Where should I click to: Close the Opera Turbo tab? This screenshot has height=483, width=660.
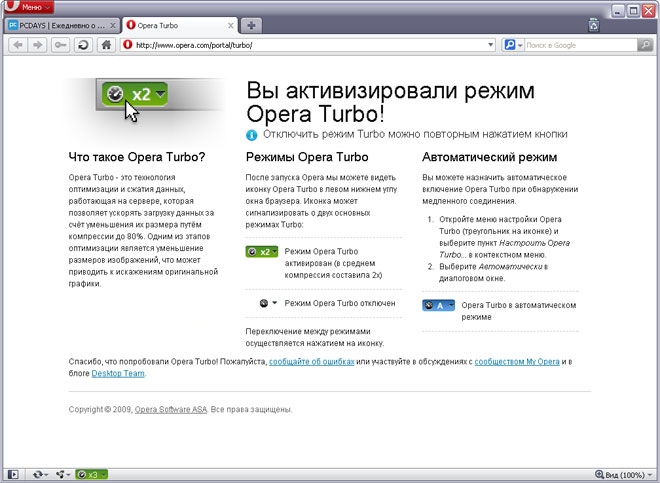231,26
